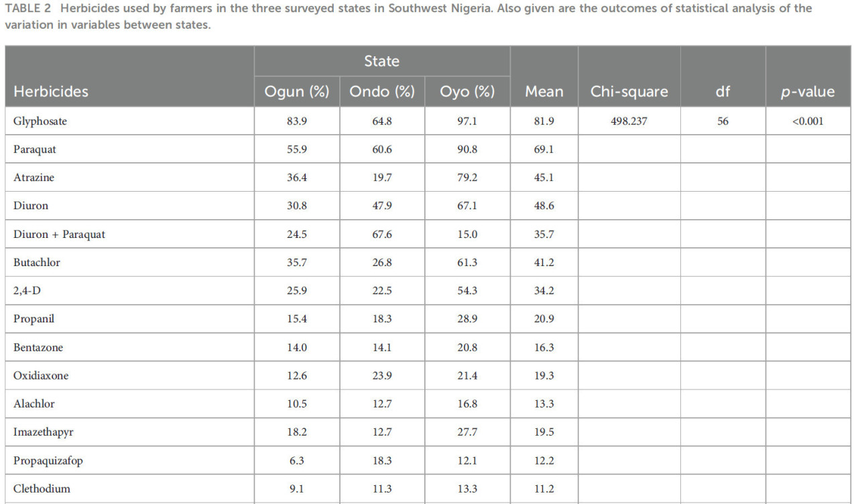Click Oyo value 97.1 for Glyphosate
The image size is (858, 504).
pyautogui.click(x=467, y=121)
